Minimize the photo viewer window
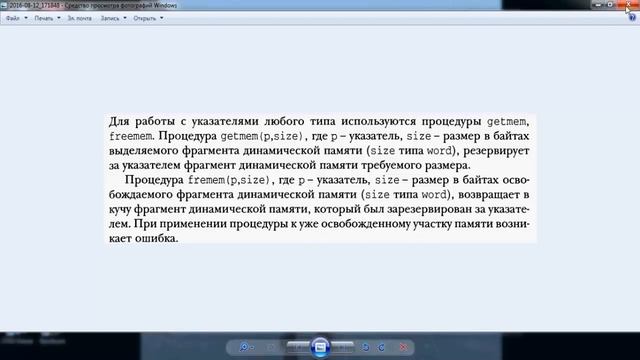Image resolution: width=640 pixels, height=360 pixels. coord(598,4)
